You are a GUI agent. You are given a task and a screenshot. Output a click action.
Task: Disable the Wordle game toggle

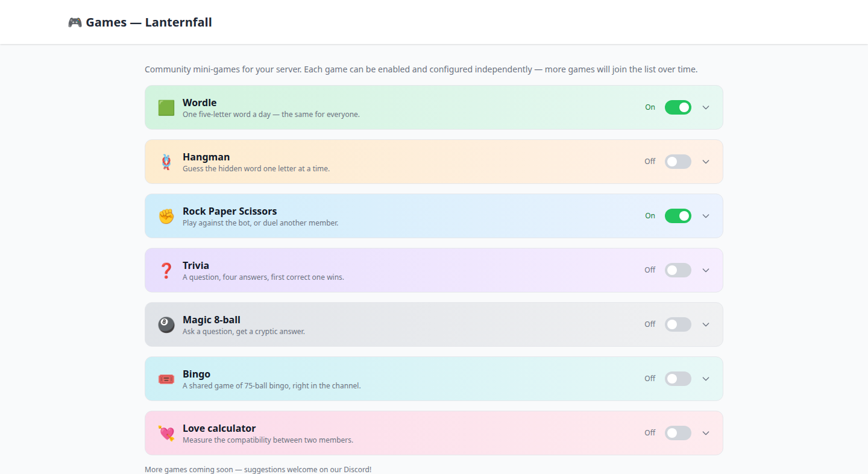tap(678, 107)
